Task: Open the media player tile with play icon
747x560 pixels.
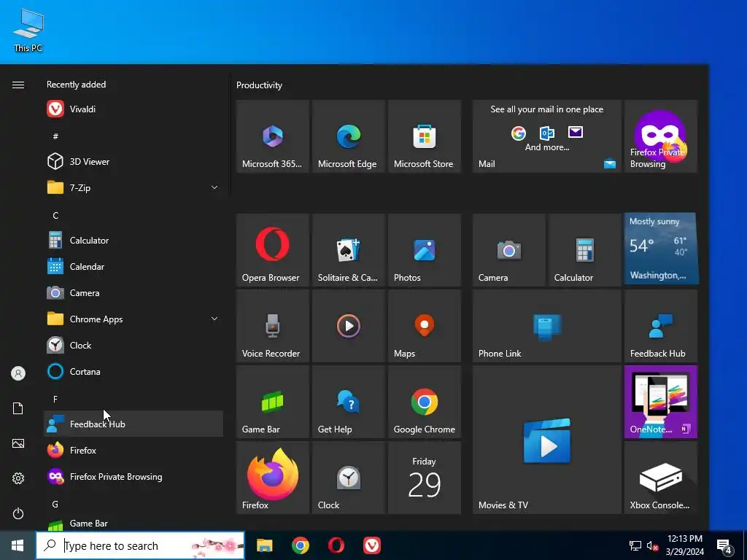Action: [348, 326]
